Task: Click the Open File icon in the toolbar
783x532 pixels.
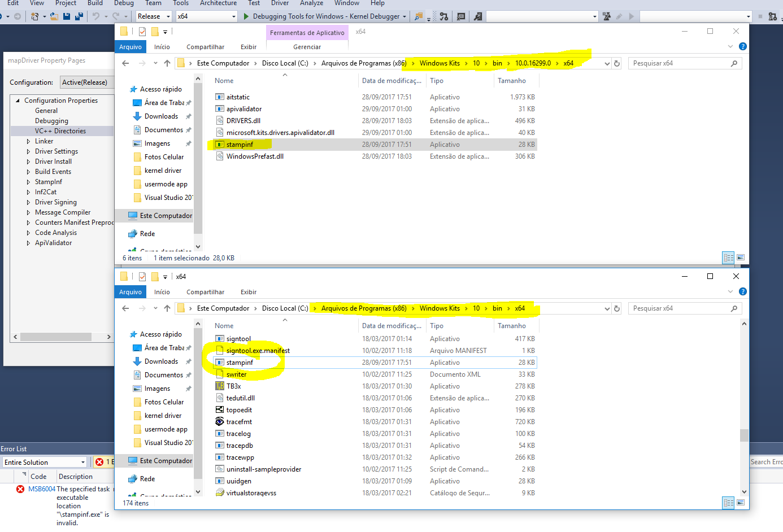Action: 54,16
